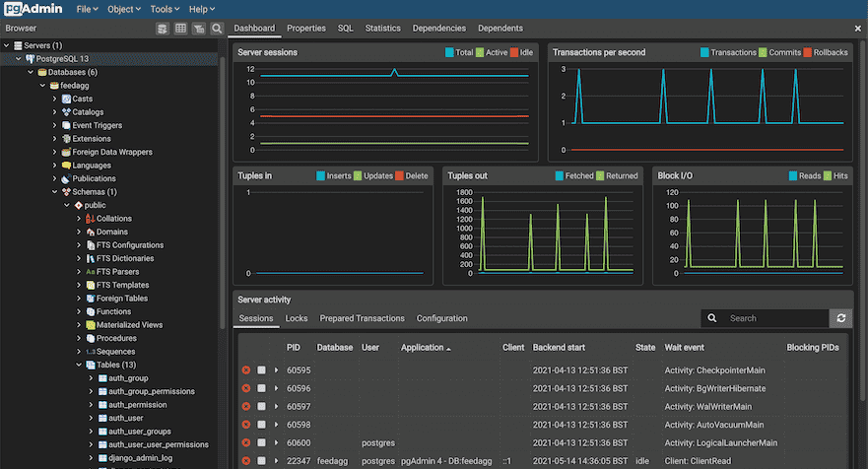This screenshot has height=469, width=868.
Task: Sort by Backend start column header
Action: click(559, 347)
